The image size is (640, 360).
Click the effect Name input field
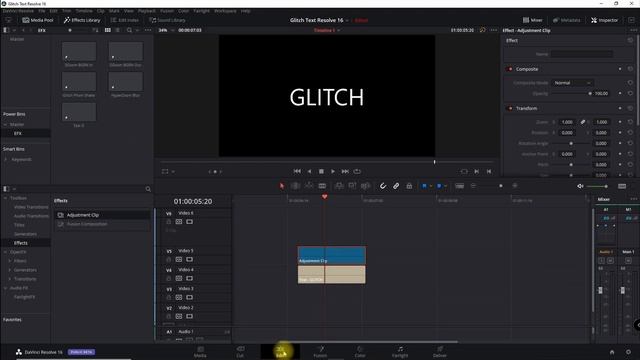(x=582, y=54)
